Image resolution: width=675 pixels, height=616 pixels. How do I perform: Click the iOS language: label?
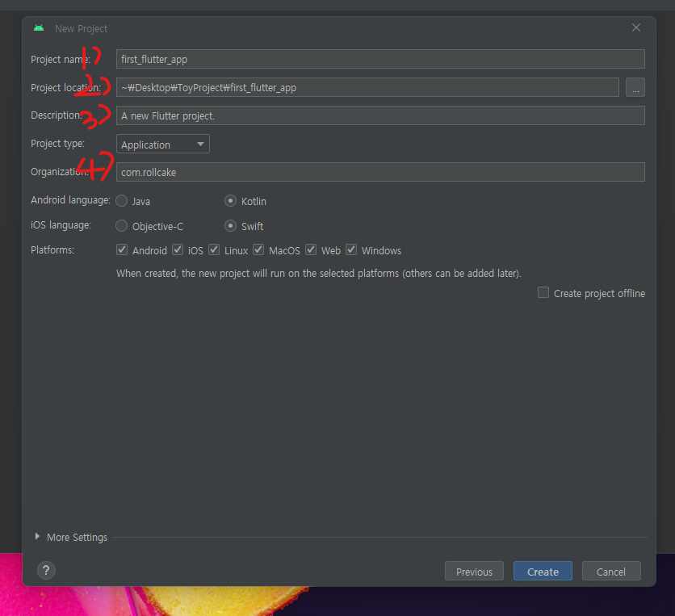click(x=61, y=225)
